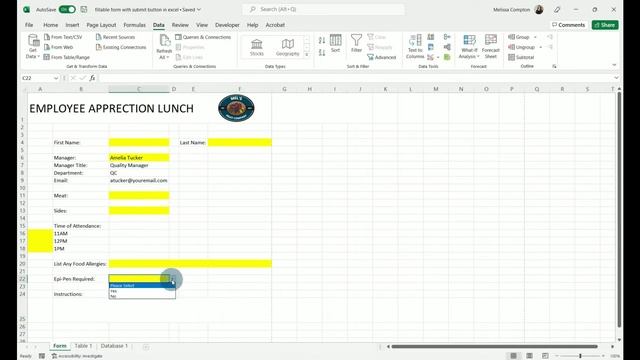Open Recent Sources
Viewport: 640px width, 360px height.
point(115,37)
